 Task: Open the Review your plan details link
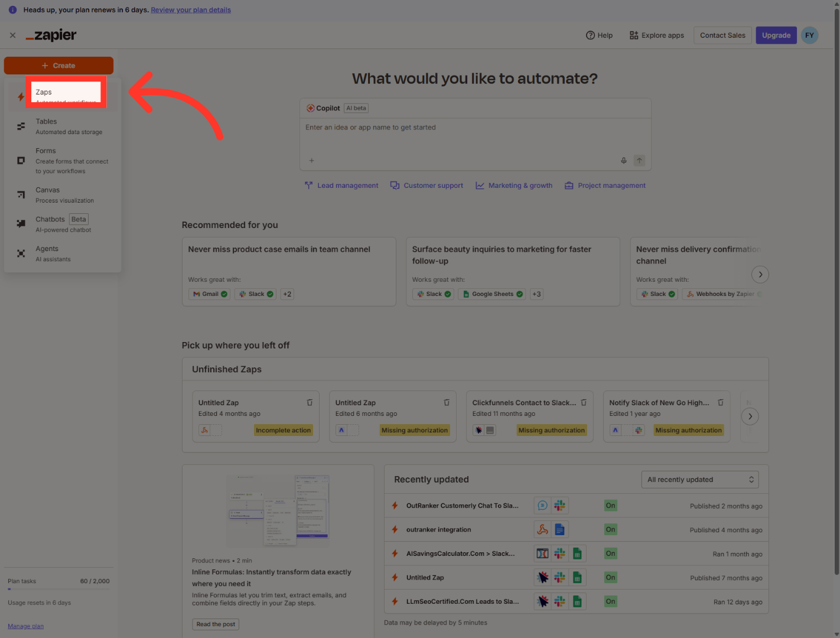[x=191, y=10]
